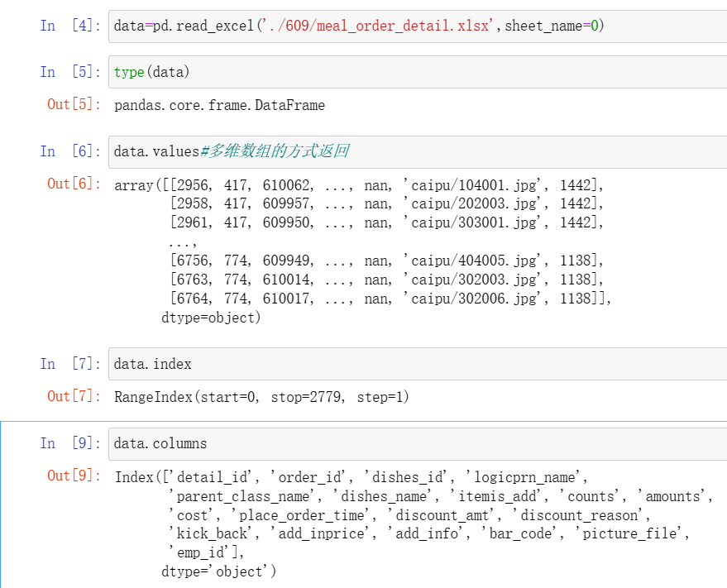Click the array row containing caipu/202003.jpg
The height and width of the screenshot is (588, 727).
tap(387, 203)
